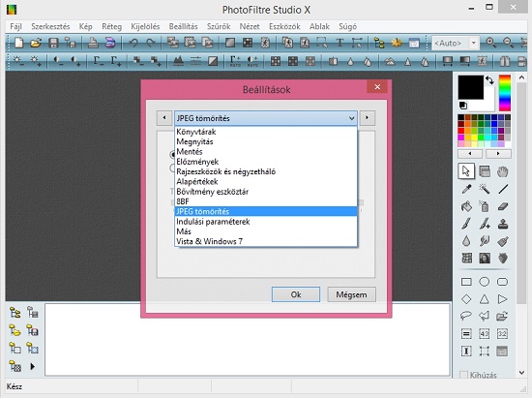Select the Pointer selection tool
The image size is (532, 398).
[466, 171]
